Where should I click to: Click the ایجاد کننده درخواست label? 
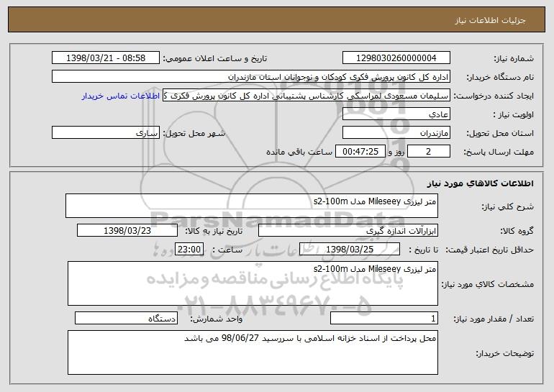click(x=494, y=96)
